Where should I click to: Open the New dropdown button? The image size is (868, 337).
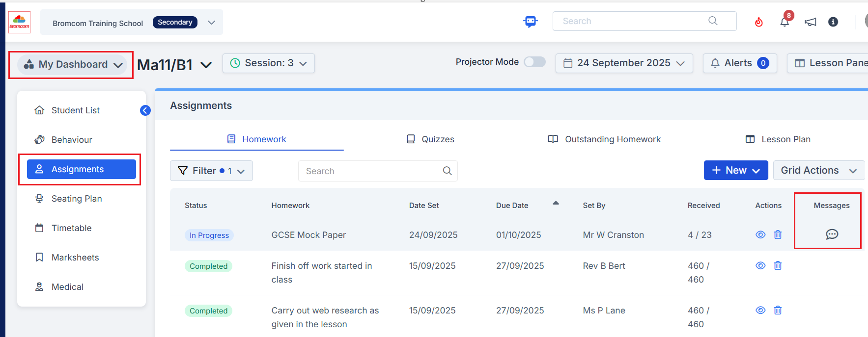[x=736, y=170]
